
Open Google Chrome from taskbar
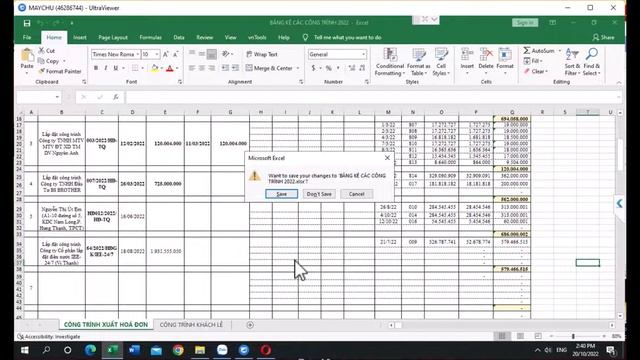point(178,350)
